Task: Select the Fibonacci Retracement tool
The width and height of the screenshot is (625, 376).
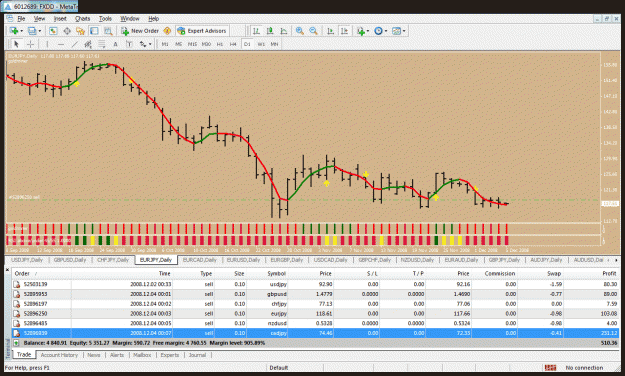Action: point(102,44)
